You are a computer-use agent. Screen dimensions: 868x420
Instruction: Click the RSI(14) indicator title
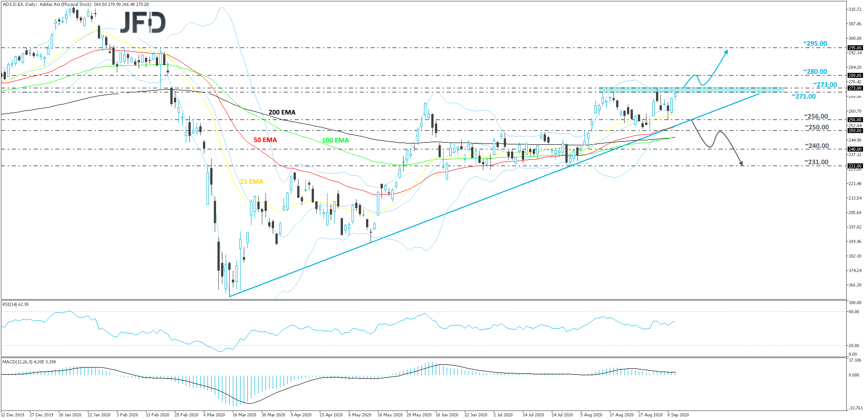[x=15, y=305]
